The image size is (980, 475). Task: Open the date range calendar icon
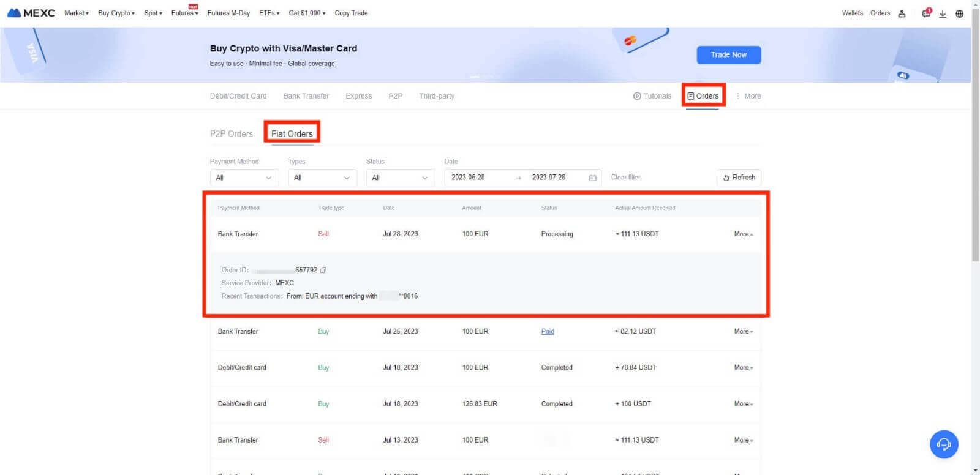click(x=592, y=178)
